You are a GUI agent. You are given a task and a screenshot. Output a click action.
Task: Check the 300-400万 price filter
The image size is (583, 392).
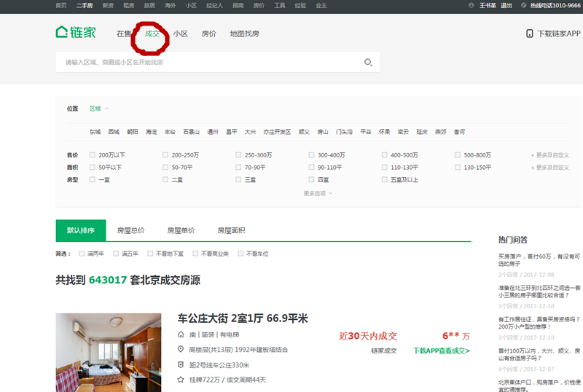click(312, 155)
